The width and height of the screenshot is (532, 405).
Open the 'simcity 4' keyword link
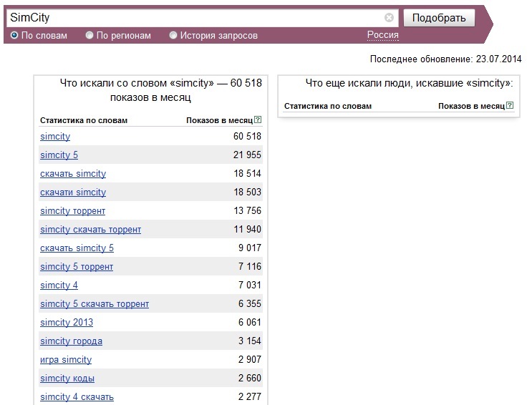(59, 286)
